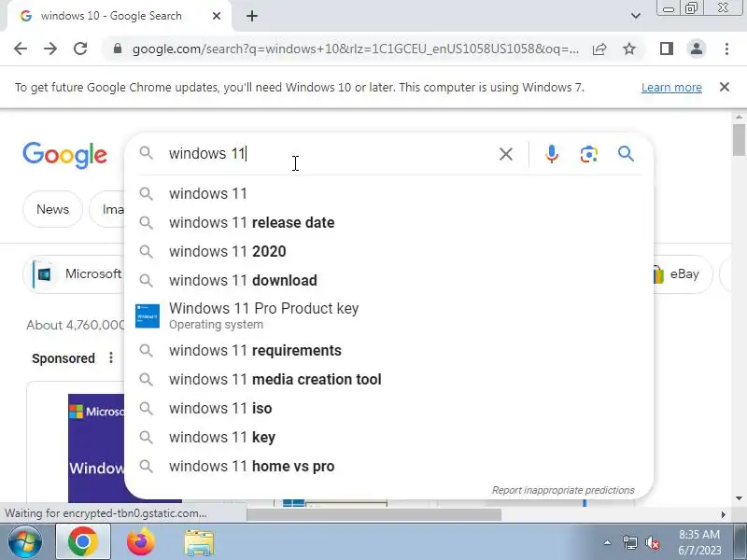Open the side panel icon

[x=667, y=49]
